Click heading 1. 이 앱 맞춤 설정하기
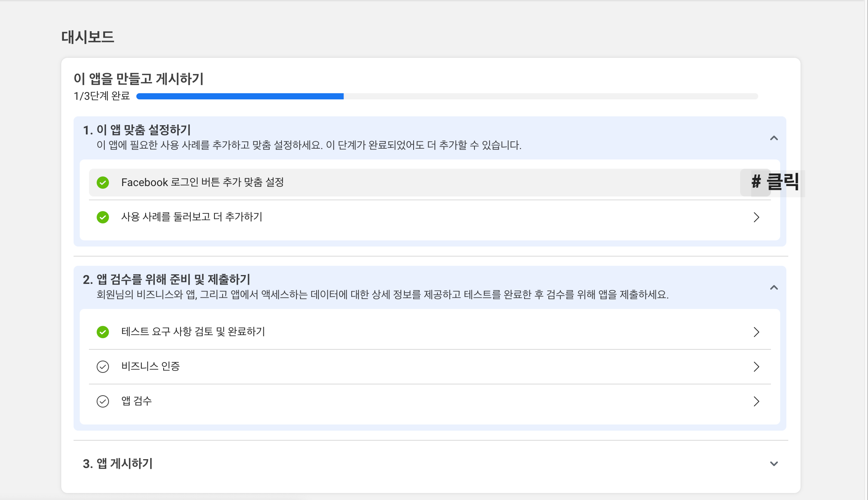This screenshot has height=500, width=868. coord(137,130)
